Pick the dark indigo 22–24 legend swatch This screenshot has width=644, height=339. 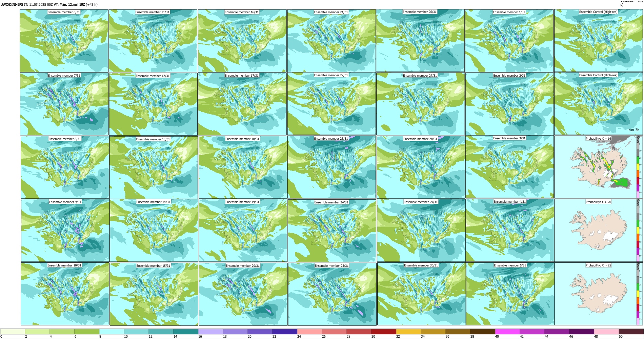(285, 332)
